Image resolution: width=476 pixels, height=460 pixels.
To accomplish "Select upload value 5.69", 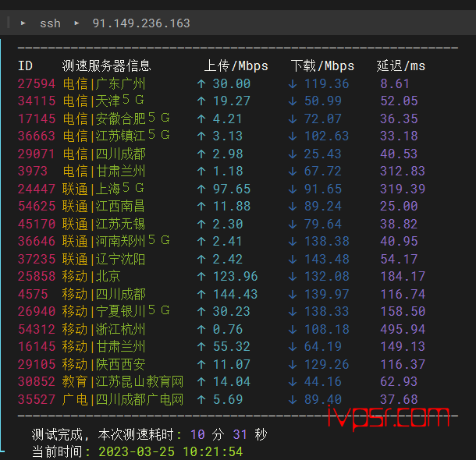I will (228, 399).
